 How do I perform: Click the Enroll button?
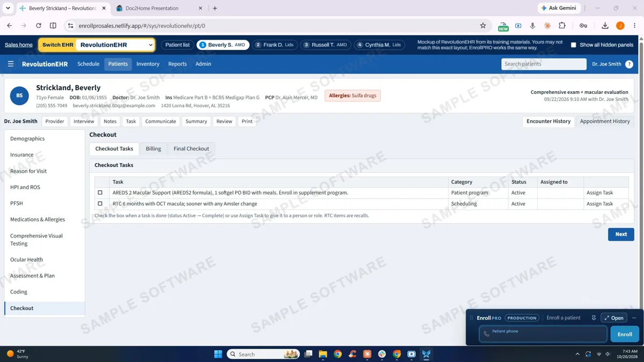[x=625, y=334]
